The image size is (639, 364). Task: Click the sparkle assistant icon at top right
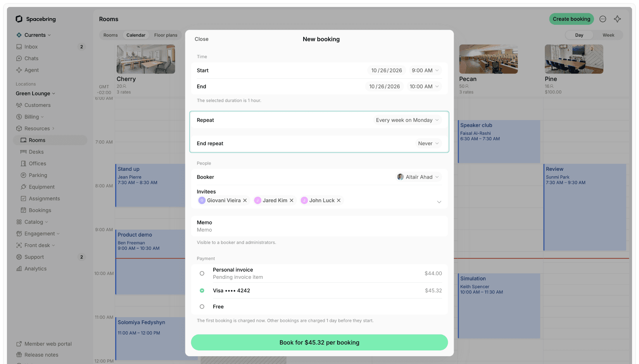[617, 19]
